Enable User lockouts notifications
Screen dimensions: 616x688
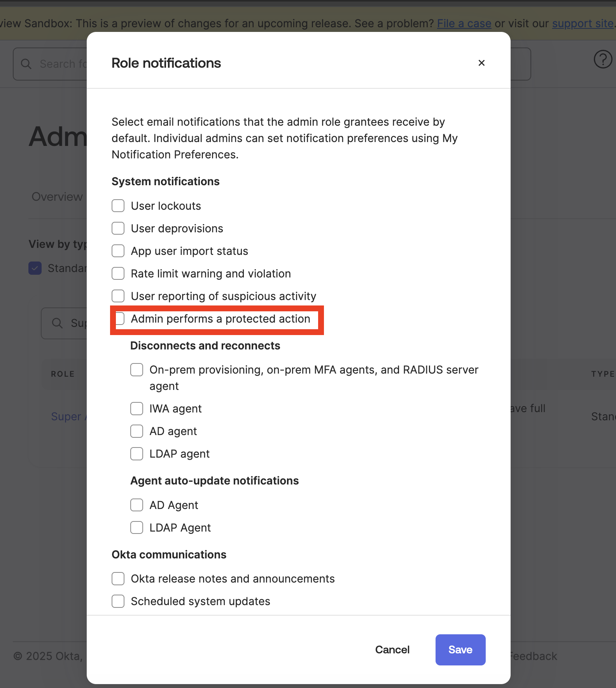(118, 205)
